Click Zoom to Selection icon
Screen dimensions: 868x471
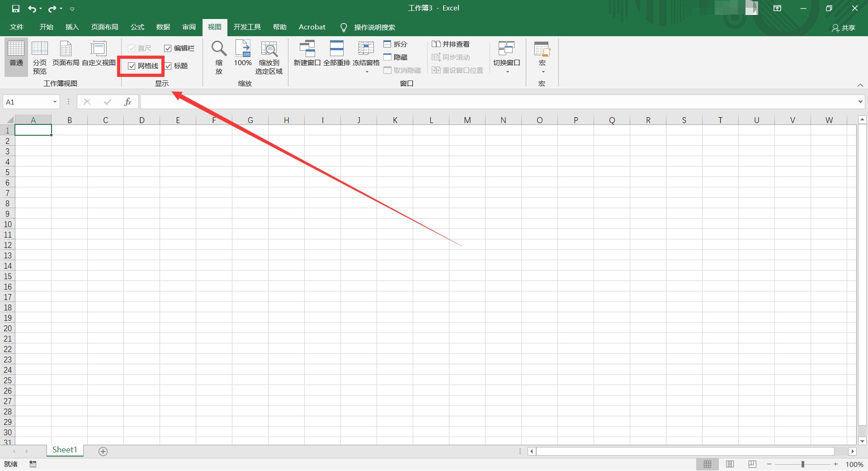pyautogui.click(x=269, y=49)
